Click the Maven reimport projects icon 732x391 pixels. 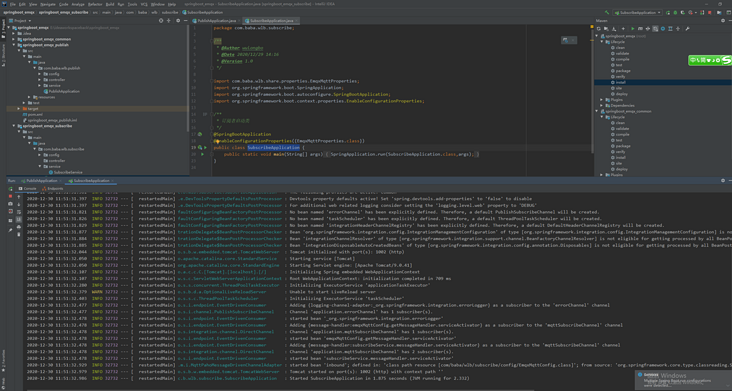coord(598,29)
